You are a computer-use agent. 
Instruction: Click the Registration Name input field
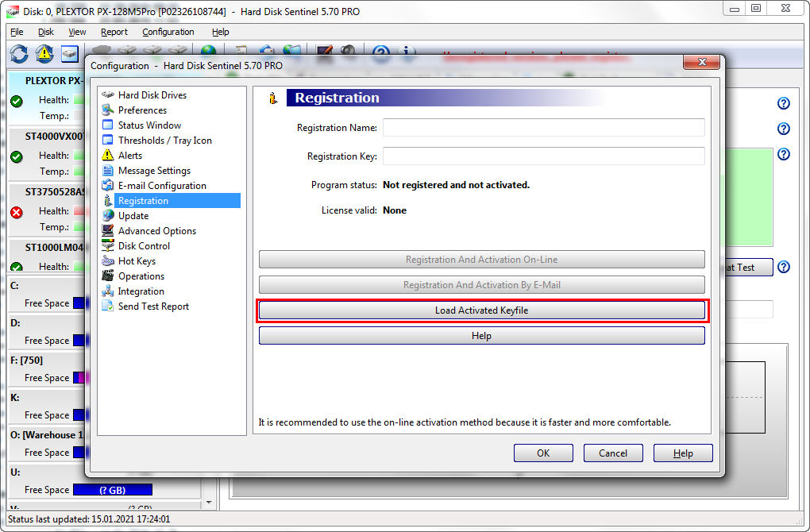(543, 128)
